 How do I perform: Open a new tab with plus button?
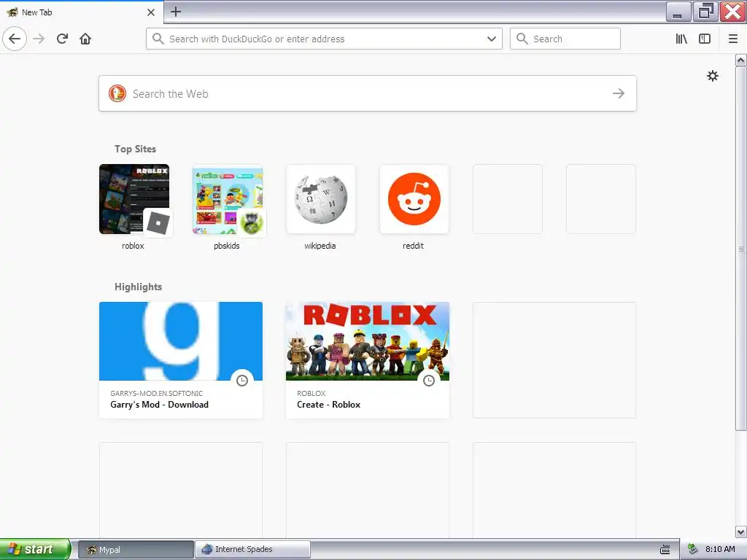point(176,12)
